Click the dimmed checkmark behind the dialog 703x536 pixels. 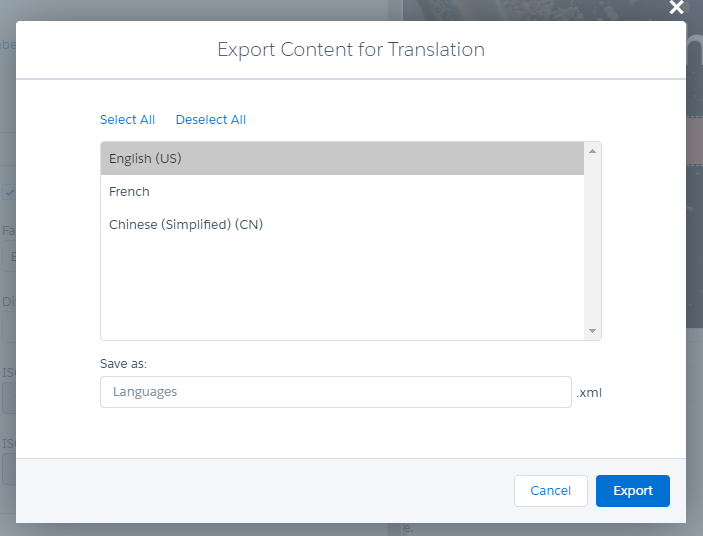tap(9, 192)
